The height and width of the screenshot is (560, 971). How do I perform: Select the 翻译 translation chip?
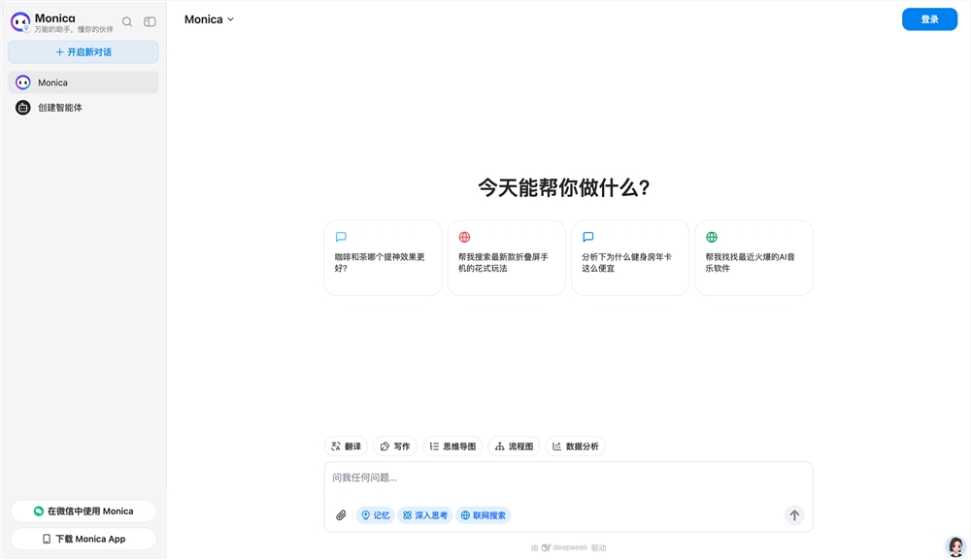click(346, 445)
